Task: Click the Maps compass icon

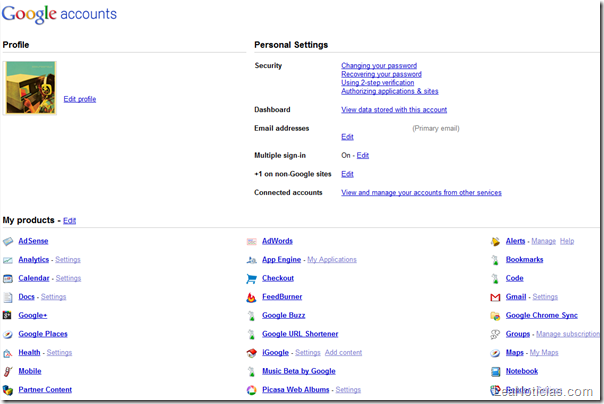Action: coord(495,353)
